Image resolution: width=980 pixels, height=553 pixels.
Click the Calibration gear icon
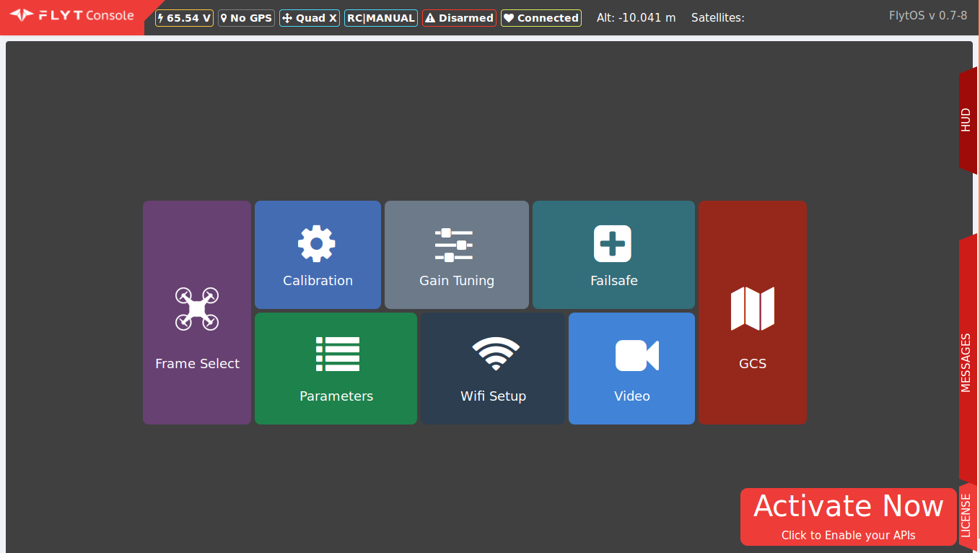(x=317, y=243)
